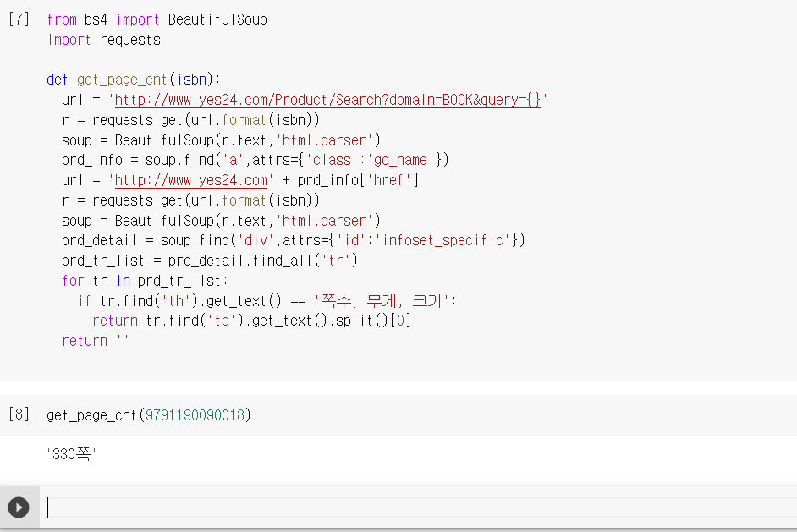Screen dimensions: 797x532
Task: Open the http://www.yes24.com link
Action: tap(191, 180)
